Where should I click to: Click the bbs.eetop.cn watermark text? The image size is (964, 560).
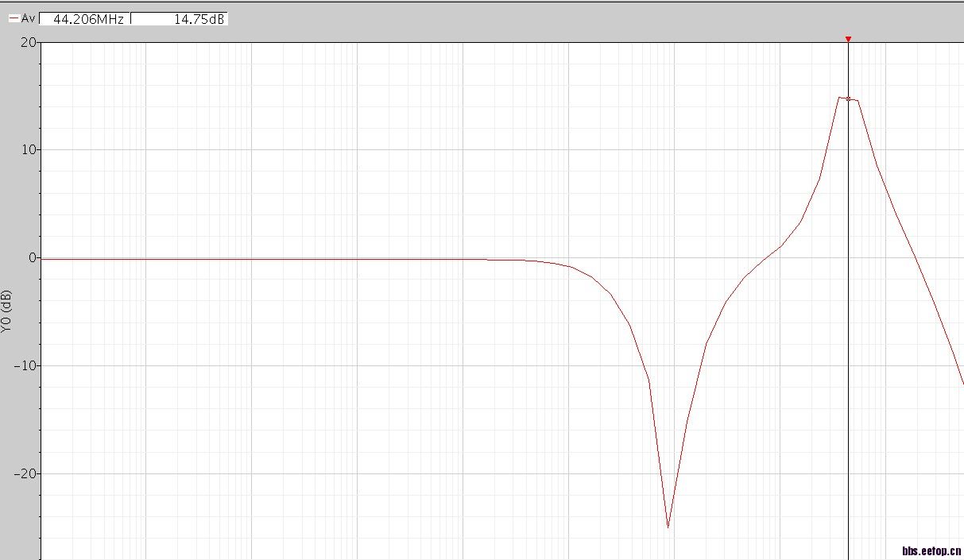point(931,550)
